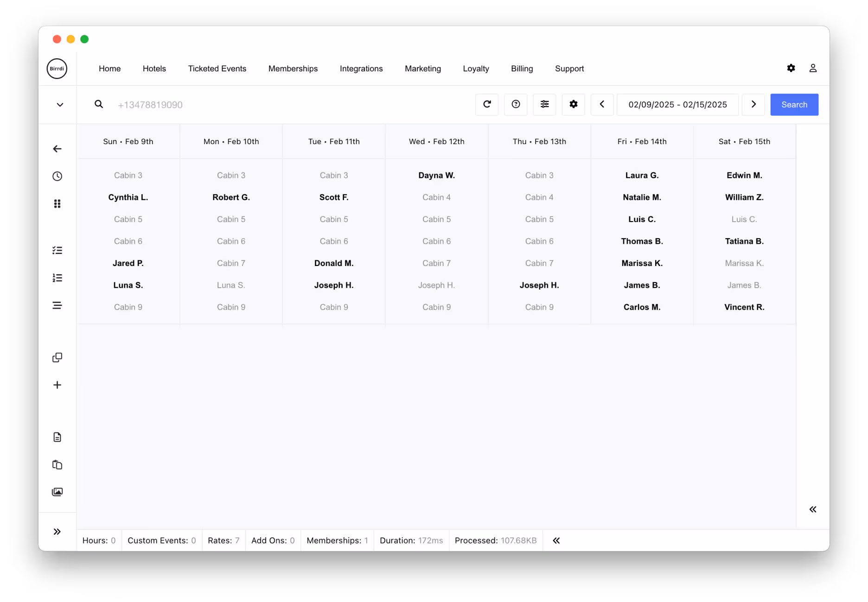This screenshot has width=868, height=602.
Task: Click the blue Search button
Action: (x=794, y=104)
